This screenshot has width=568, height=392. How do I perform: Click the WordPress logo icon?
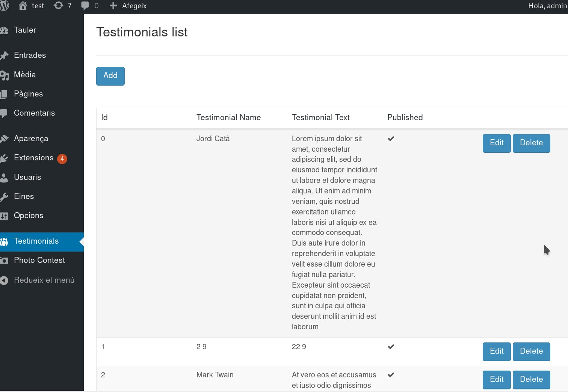click(4, 6)
